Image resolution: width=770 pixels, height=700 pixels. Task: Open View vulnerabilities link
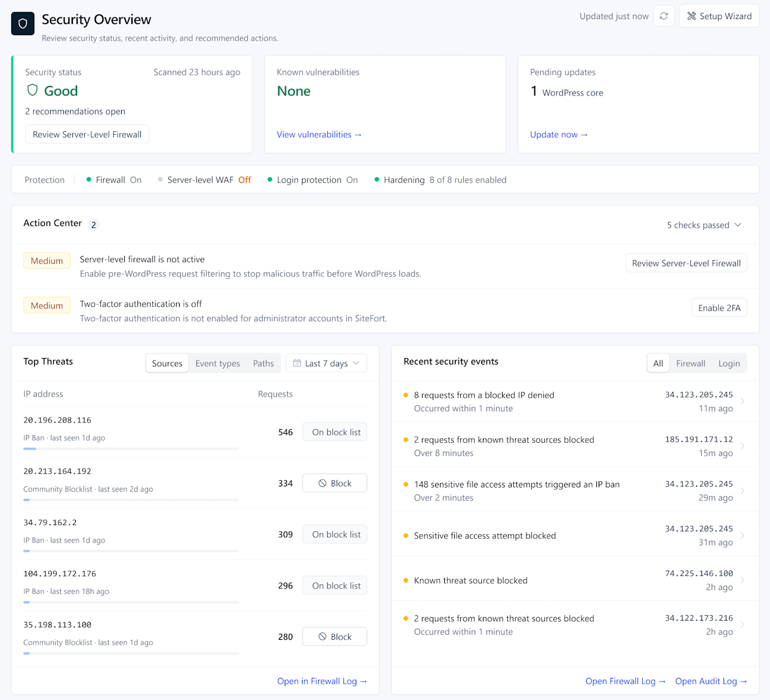pos(319,134)
